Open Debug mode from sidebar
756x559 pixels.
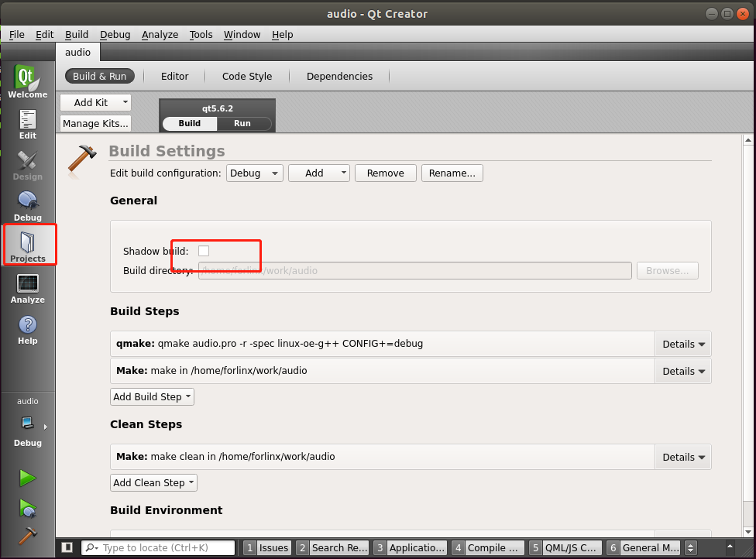point(28,206)
